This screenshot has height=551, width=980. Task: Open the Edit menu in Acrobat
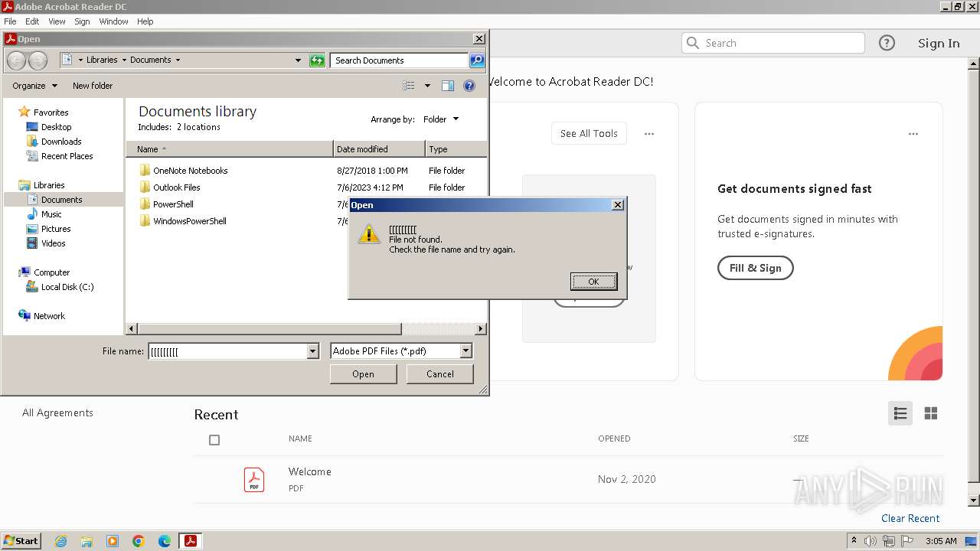point(32,21)
